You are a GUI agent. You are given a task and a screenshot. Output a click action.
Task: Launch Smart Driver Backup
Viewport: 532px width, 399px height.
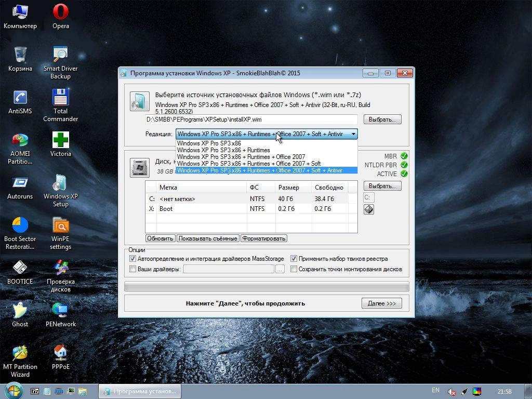point(60,63)
